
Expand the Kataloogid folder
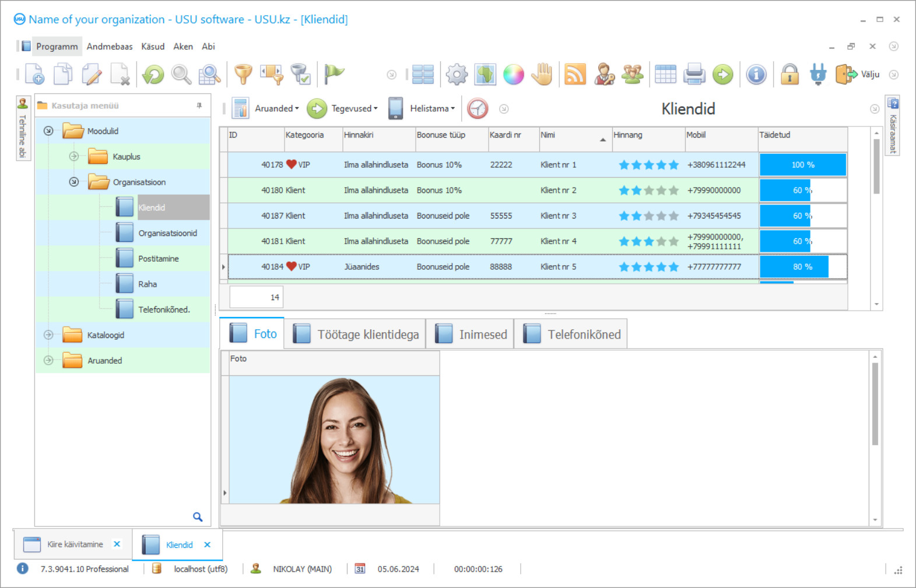(48, 335)
